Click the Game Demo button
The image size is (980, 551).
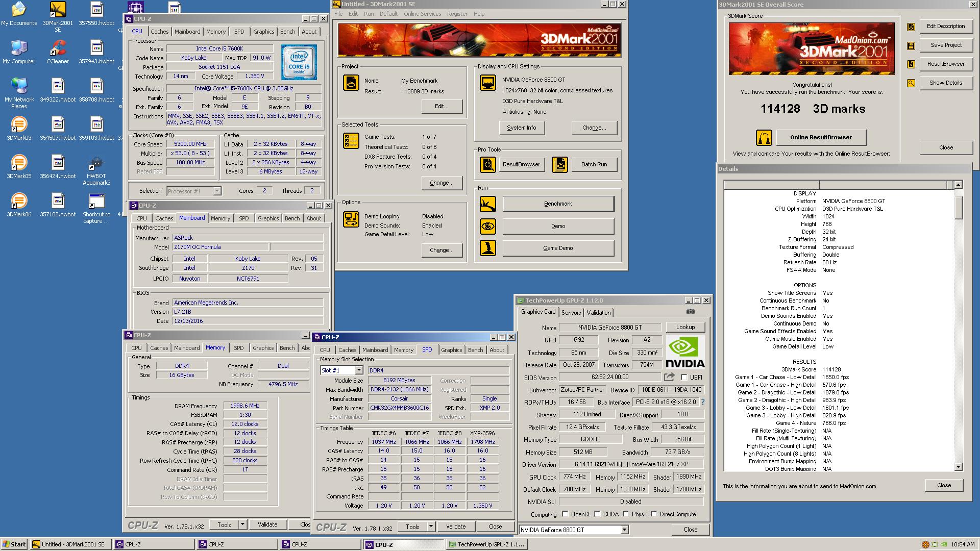[x=558, y=248]
